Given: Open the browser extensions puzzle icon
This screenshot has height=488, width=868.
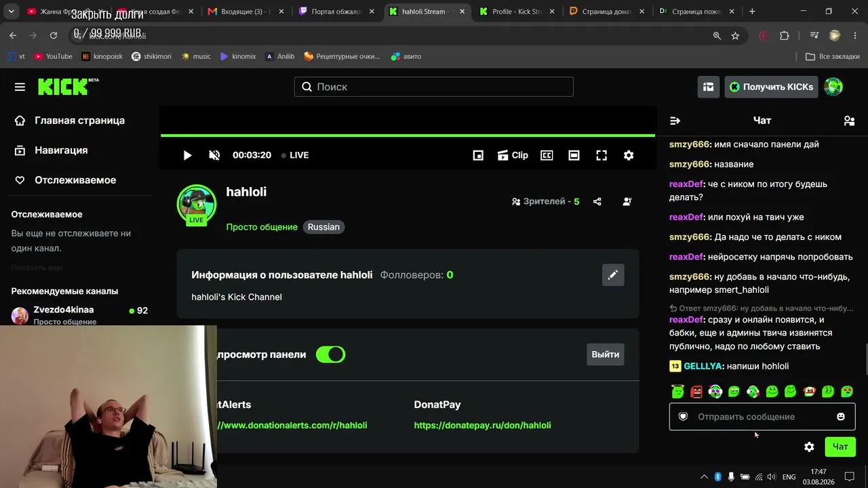Looking at the screenshot, I should point(785,35).
